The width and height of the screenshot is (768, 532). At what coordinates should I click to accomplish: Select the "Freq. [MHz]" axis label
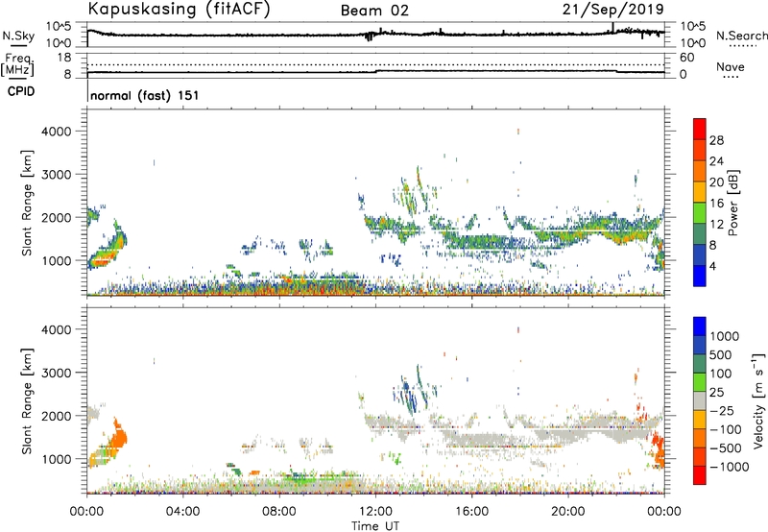click(17, 65)
